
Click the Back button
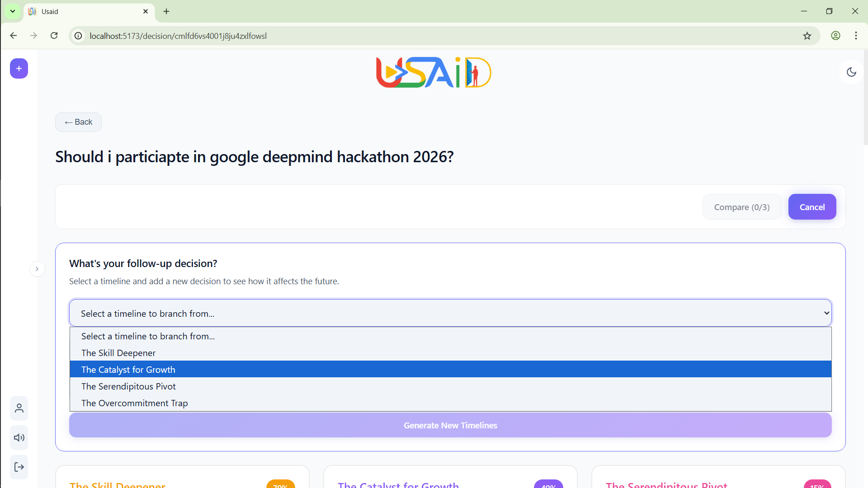[x=78, y=122]
